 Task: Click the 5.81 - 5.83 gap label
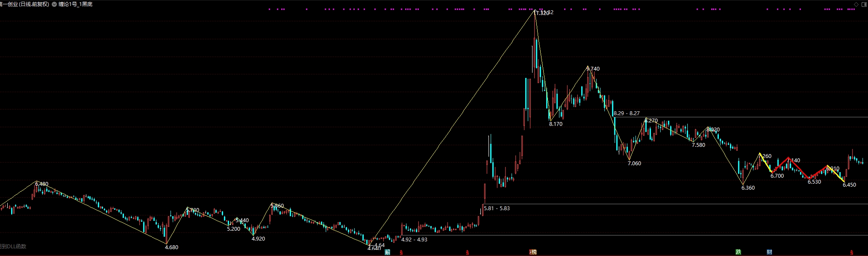(497, 208)
